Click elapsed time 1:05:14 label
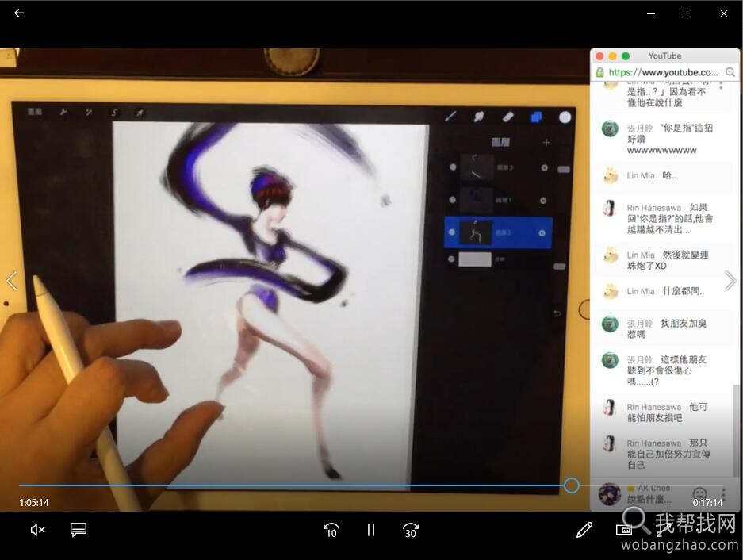This screenshot has width=743, height=560. 34,503
